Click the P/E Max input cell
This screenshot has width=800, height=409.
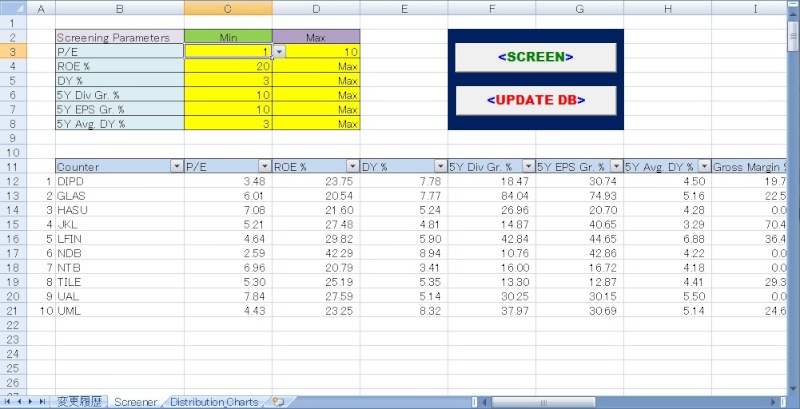(x=316, y=51)
